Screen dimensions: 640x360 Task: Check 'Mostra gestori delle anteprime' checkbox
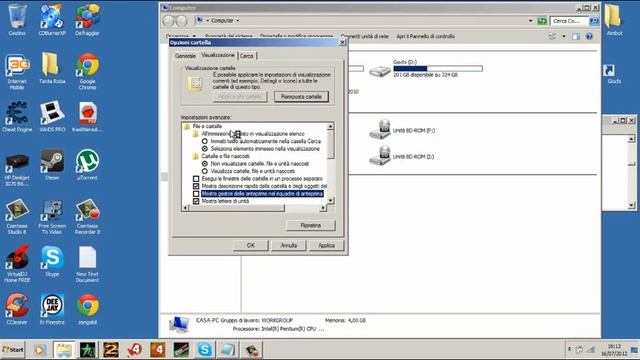[x=196, y=193]
